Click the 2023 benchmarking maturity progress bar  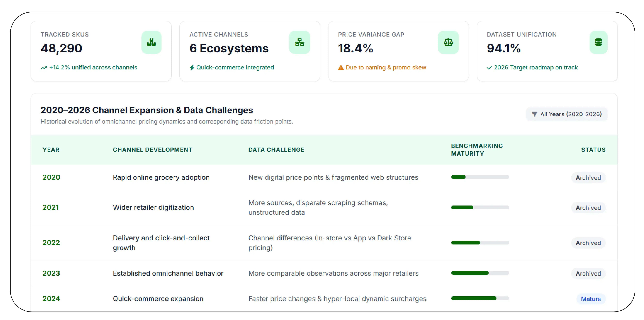[480, 273]
